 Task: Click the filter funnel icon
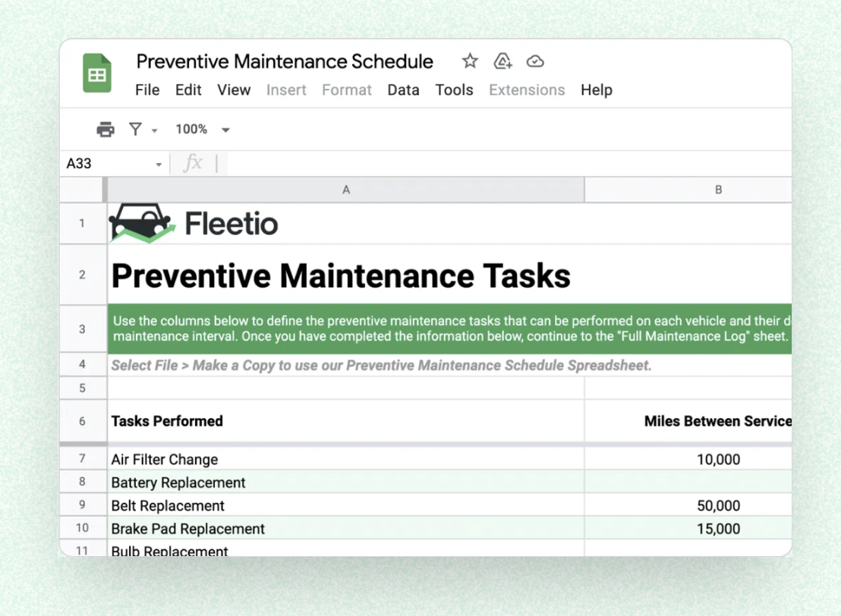(136, 130)
